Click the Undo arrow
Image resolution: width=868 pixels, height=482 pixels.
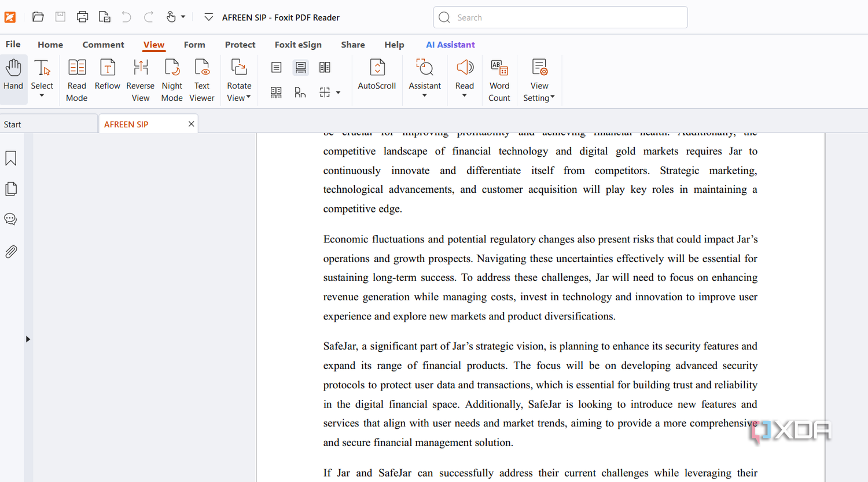point(126,17)
